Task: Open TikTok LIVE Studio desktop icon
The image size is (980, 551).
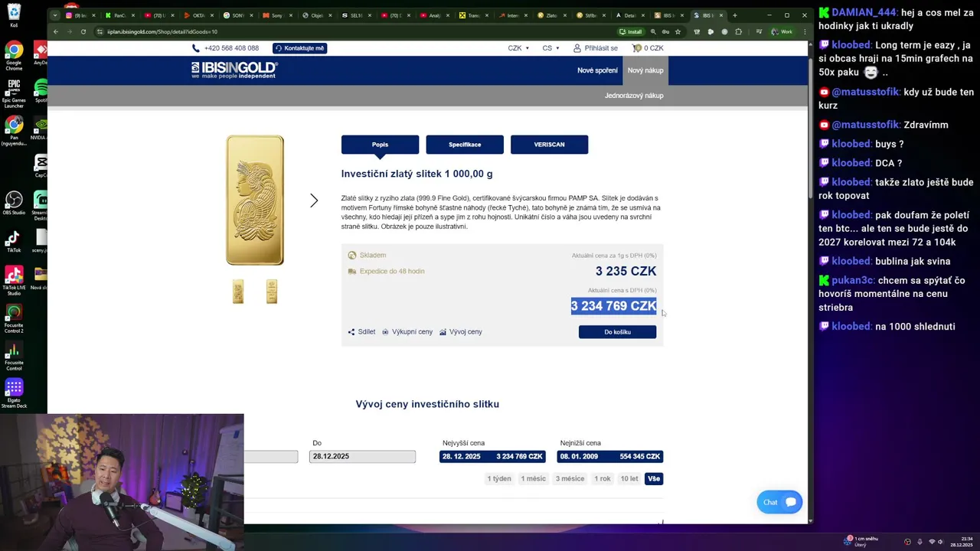Action: tap(14, 281)
